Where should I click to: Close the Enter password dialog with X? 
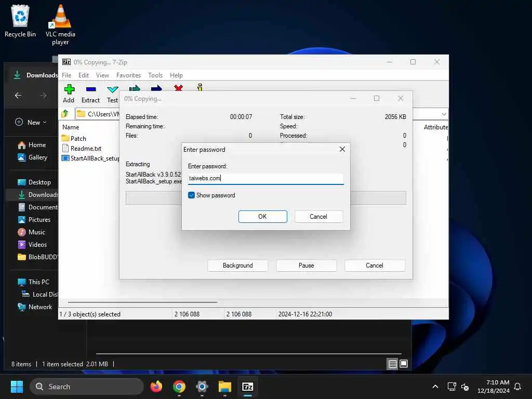click(342, 149)
